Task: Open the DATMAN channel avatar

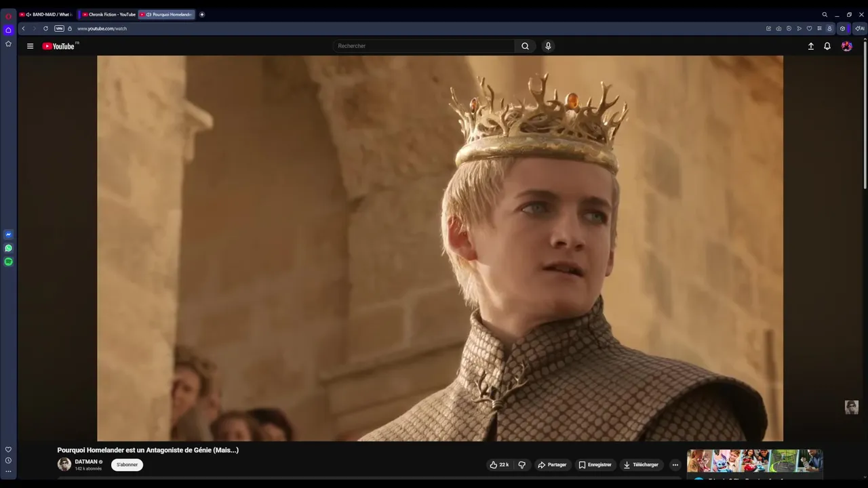Action: [x=64, y=464]
